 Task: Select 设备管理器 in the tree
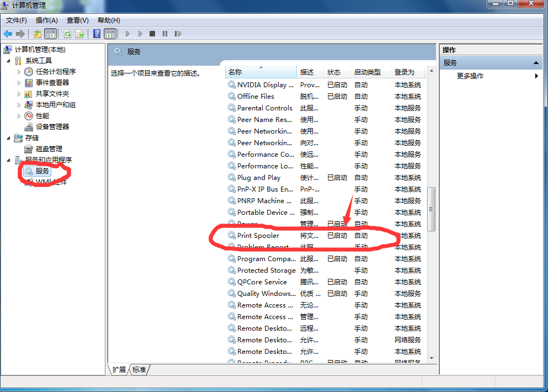52,127
